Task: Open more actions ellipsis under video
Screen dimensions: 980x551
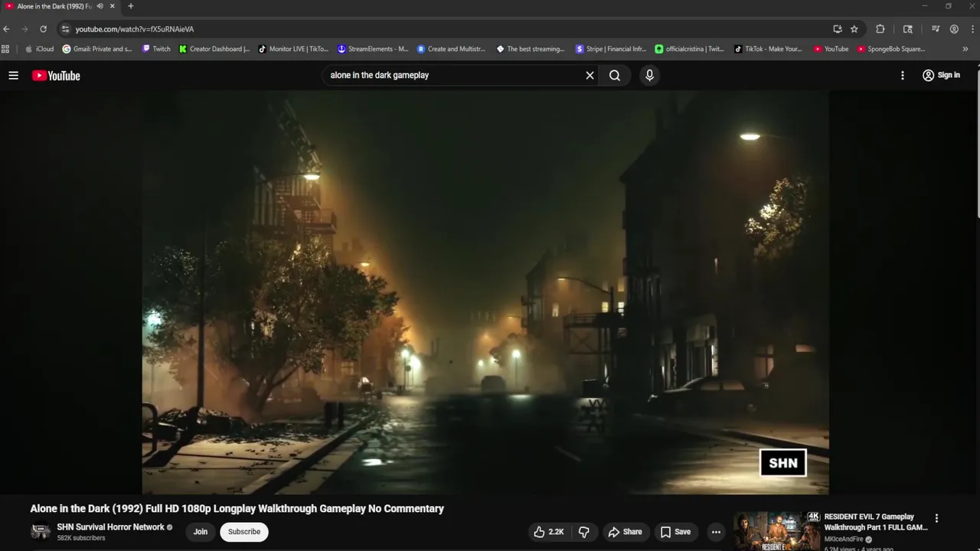Action: point(716,532)
